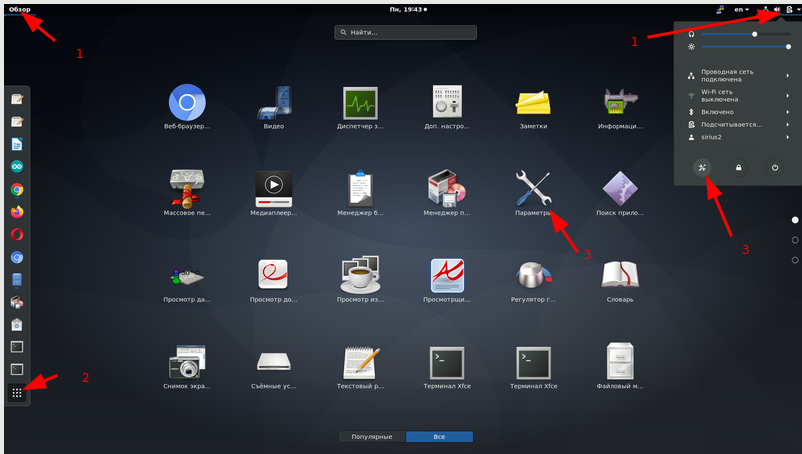
Task: Expand the Проводная сеть подключена entry
Action: (x=740, y=76)
